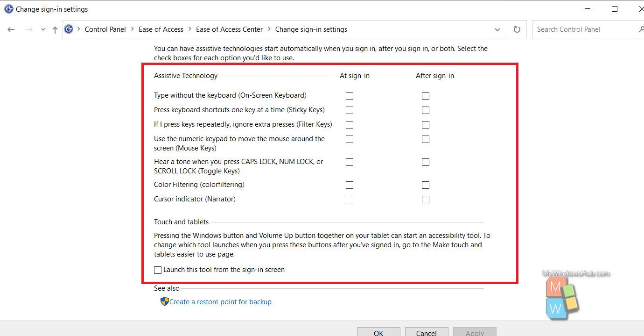This screenshot has height=336, width=644.
Task: Expand chevron after Ease of Access Center
Action: pyautogui.click(x=269, y=29)
